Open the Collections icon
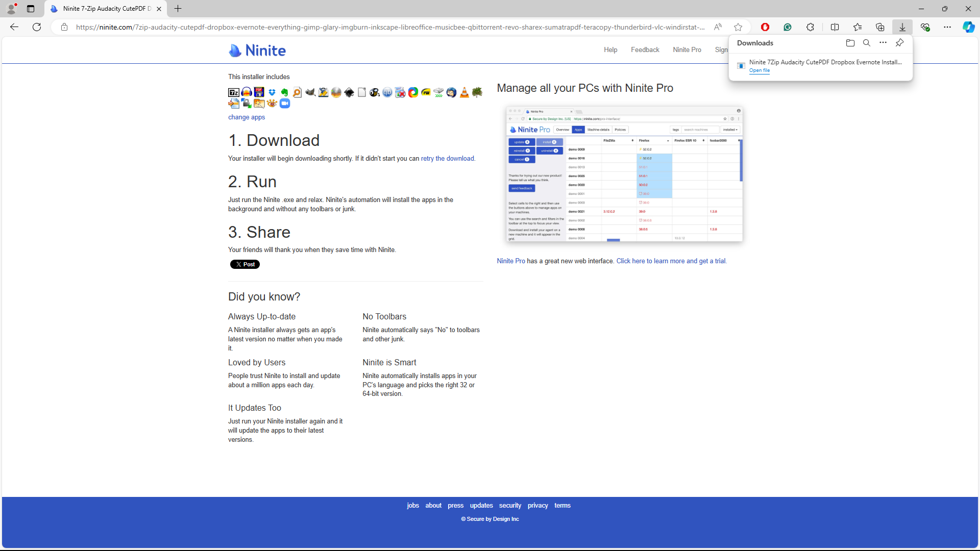Image resolution: width=980 pixels, height=551 pixels. pos(880,27)
